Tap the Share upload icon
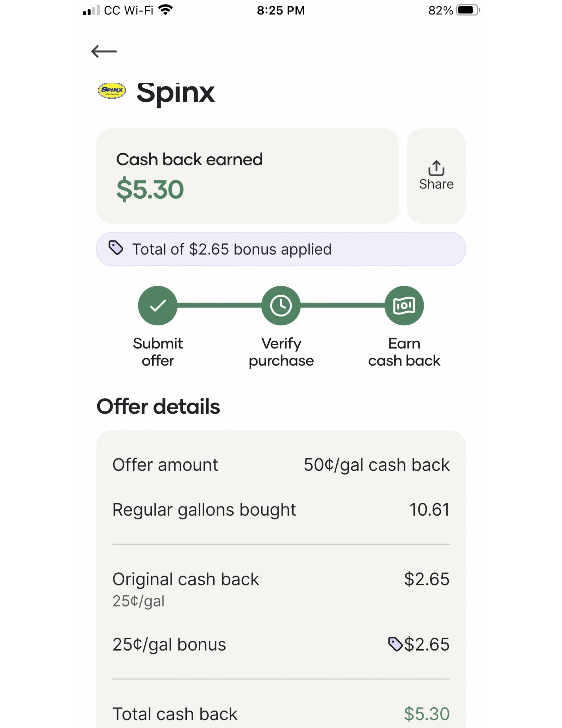562x728 pixels. tap(436, 168)
